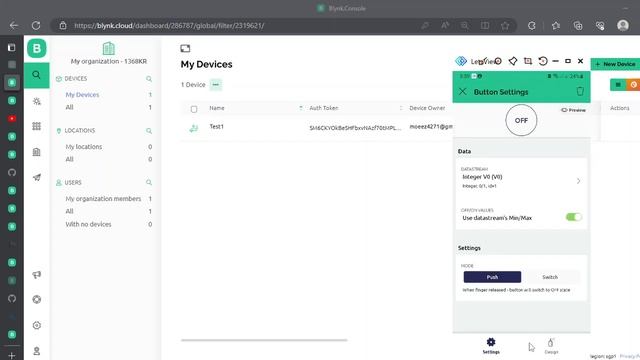The height and width of the screenshot is (360, 640).
Task: Open the Settings tab at phone bottom
Action: (491, 346)
